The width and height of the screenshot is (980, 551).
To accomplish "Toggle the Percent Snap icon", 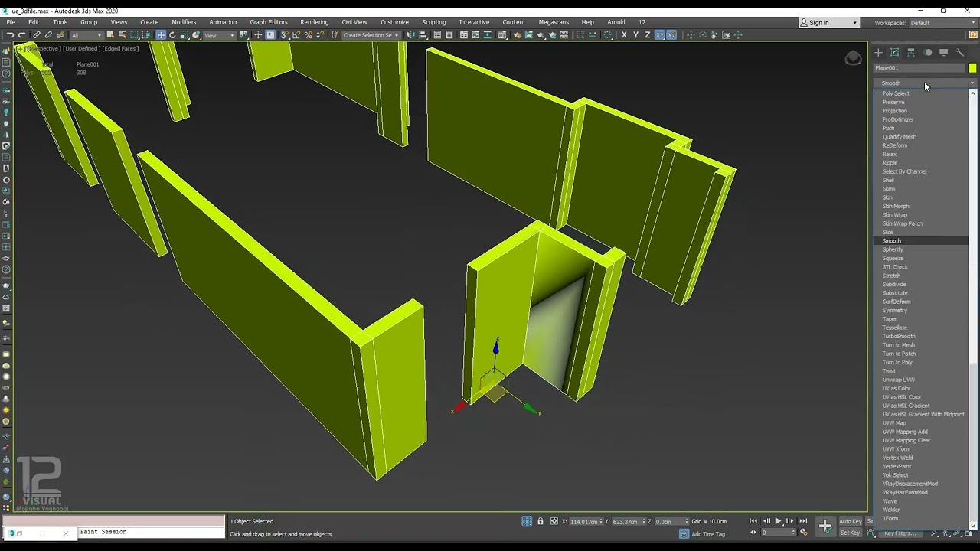I will click(308, 35).
